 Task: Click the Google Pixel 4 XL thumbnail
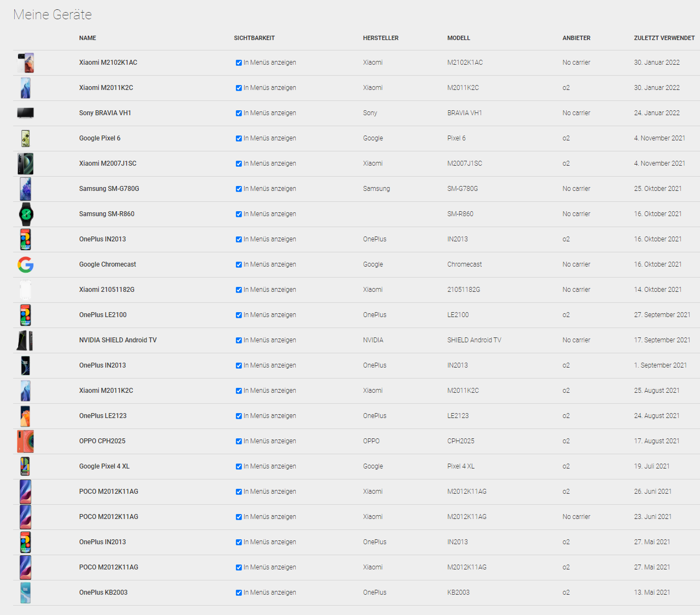[x=26, y=466]
